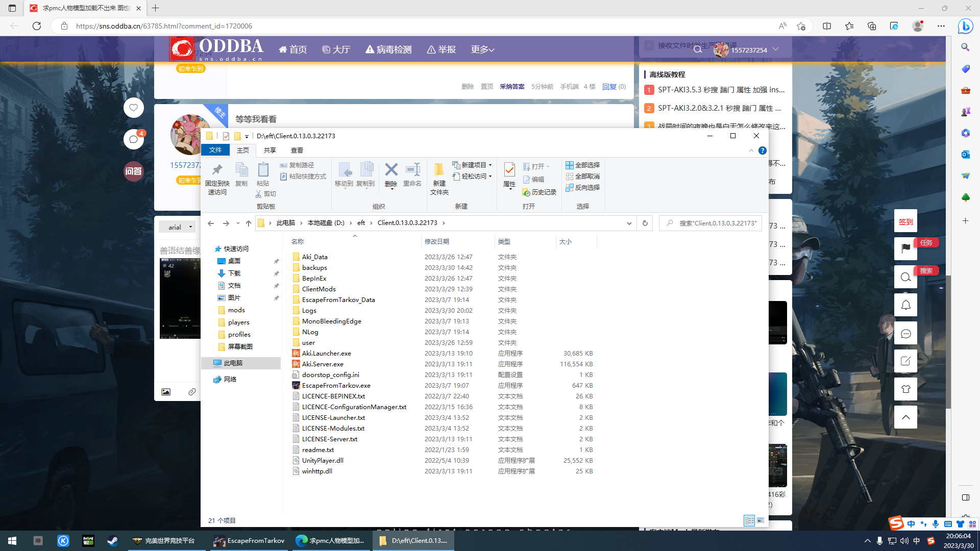
Task: Click the up-one-level arrow in Explorer
Action: [x=249, y=223]
